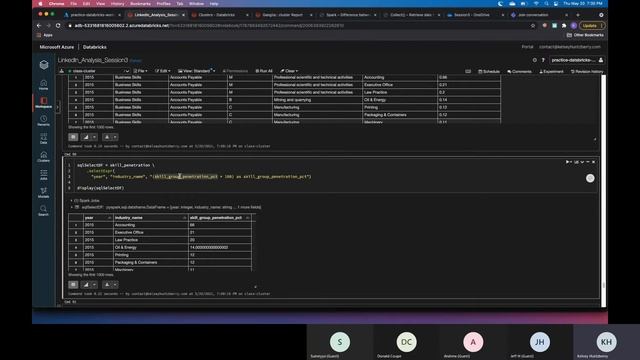The width and height of the screenshot is (640, 360).
Task: Open keyboard shortcuts icon in notebook toolbar
Action: point(468,71)
